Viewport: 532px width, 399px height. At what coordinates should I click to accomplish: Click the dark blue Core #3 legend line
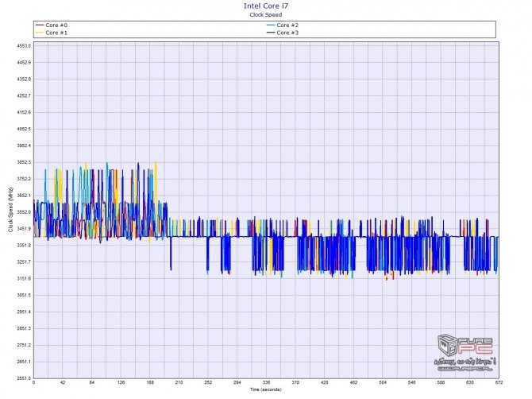pos(271,33)
